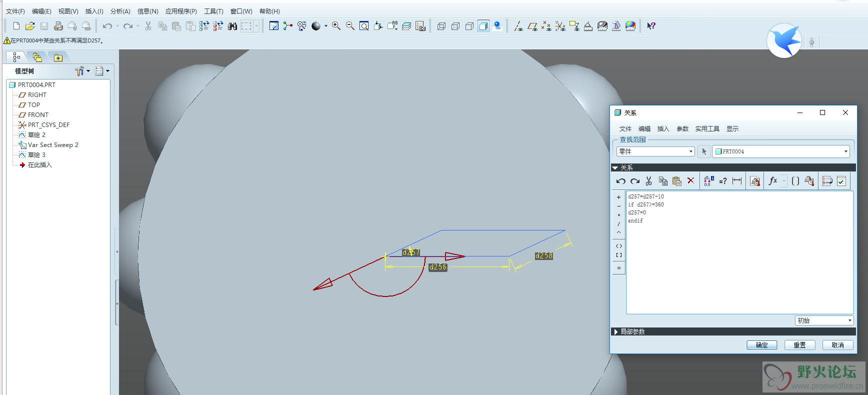Open the shading sphere dropdown arrow
The width and height of the screenshot is (868, 395).
point(325,26)
